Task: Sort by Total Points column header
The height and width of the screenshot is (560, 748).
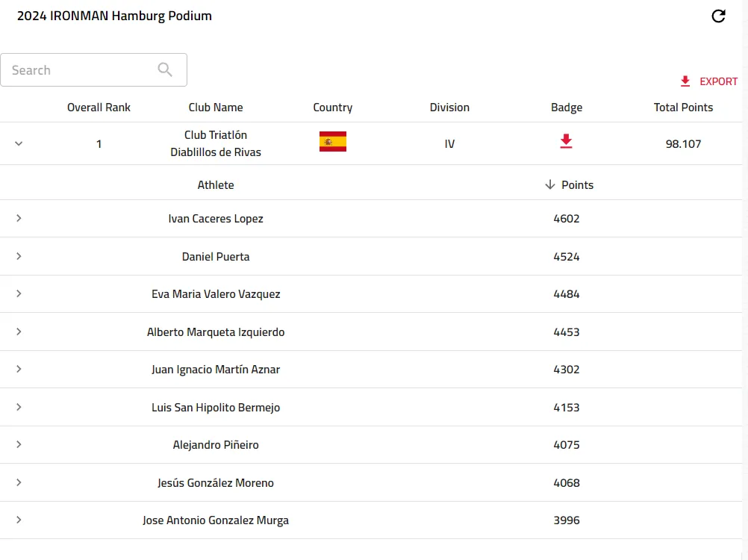Action: 683,108
